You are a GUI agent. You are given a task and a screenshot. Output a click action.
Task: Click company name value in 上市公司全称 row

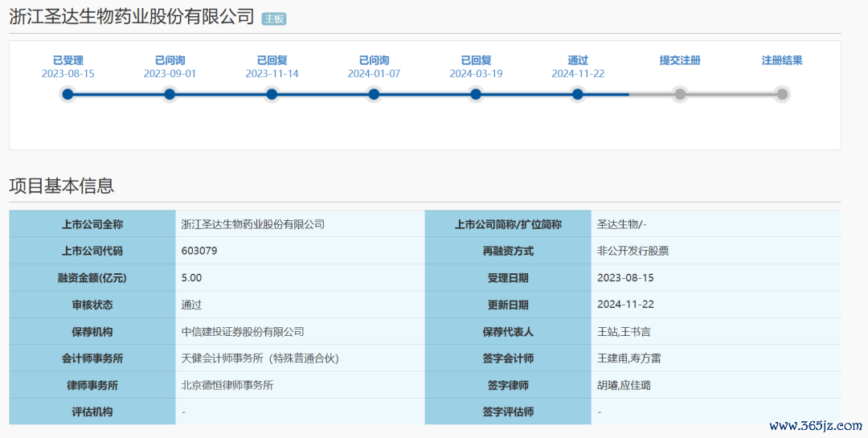click(x=253, y=224)
